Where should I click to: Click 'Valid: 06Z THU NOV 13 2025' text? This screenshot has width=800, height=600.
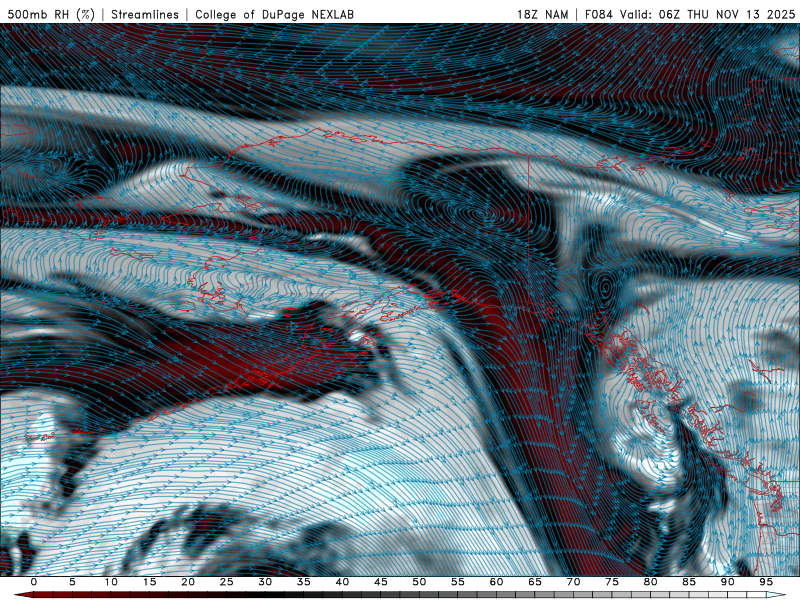[707, 14]
